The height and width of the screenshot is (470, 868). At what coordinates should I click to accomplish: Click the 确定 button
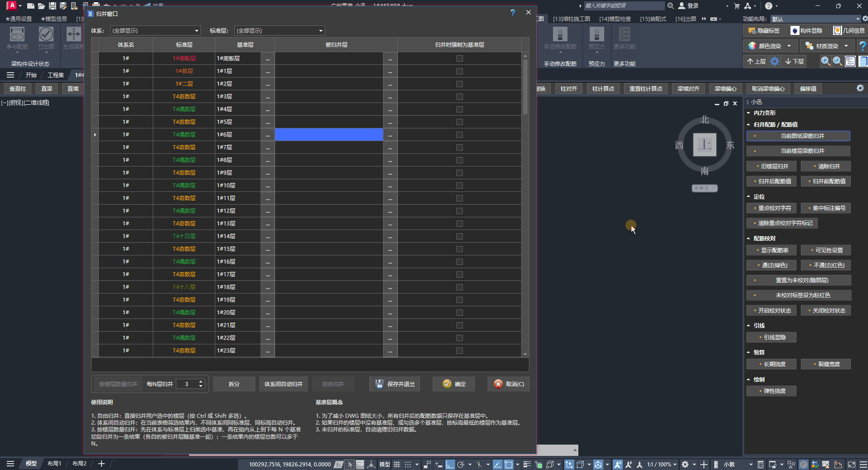454,384
